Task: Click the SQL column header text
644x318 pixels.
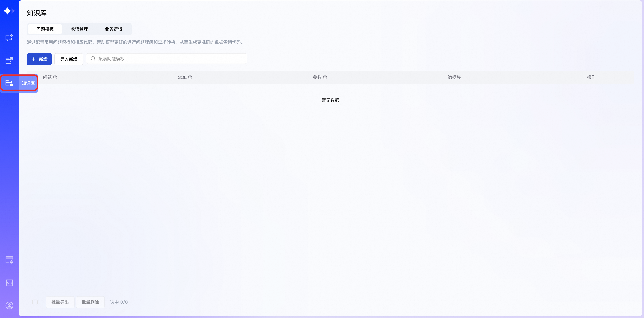Action: (182, 77)
